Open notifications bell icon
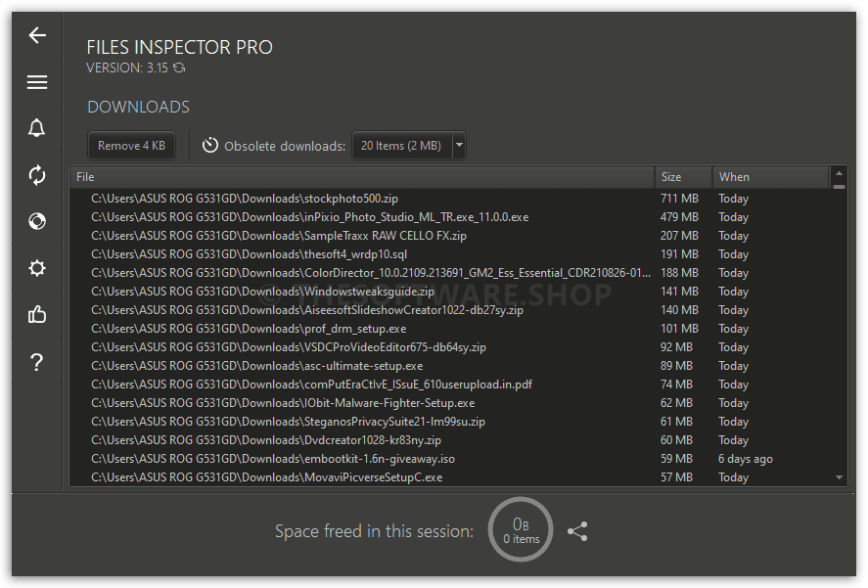The image size is (868, 588). 37,128
